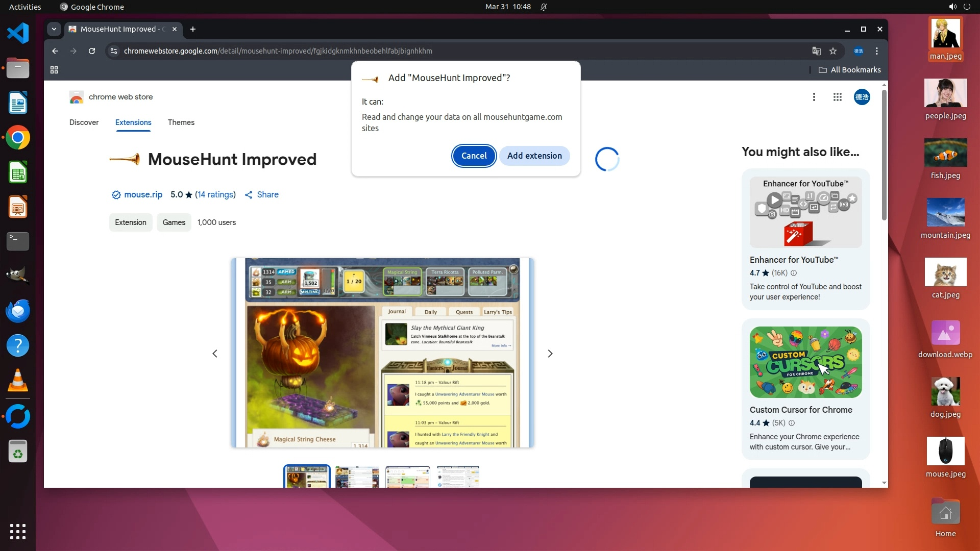This screenshot has width=980, height=551.
Task: Expand the tab search dropdown arrow
Action: [54, 29]
